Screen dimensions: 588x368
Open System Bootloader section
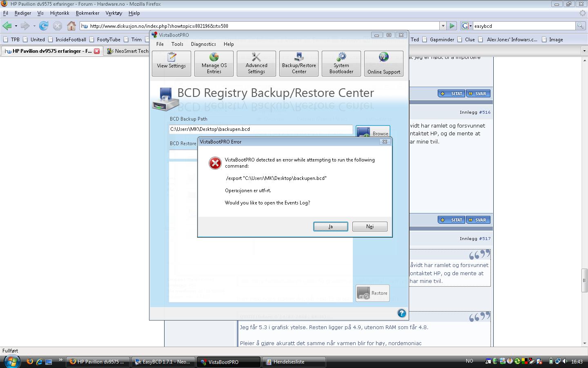coord(341,63)
